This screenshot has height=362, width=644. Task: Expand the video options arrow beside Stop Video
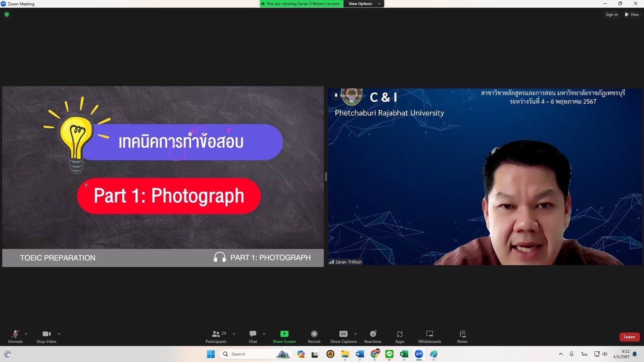(x=59, y=334)
